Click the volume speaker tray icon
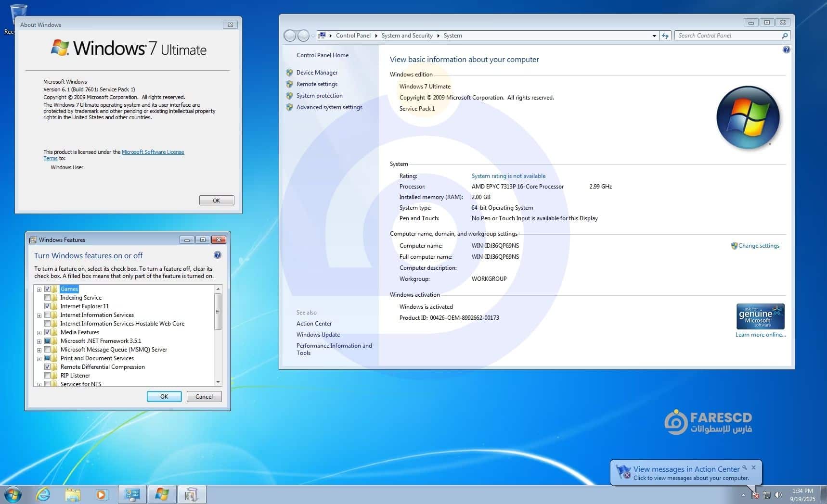Screen dimensions: 827x504 point(778,495)
